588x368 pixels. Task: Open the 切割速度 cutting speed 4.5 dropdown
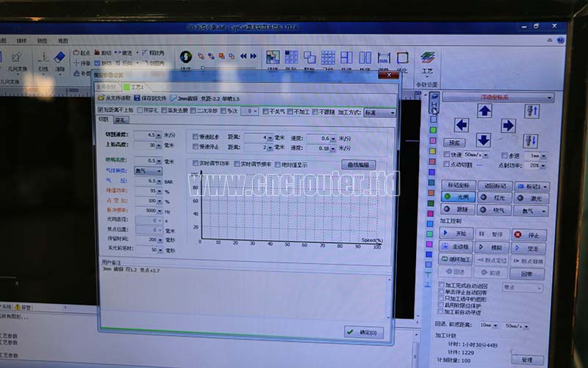pos(159,135)
